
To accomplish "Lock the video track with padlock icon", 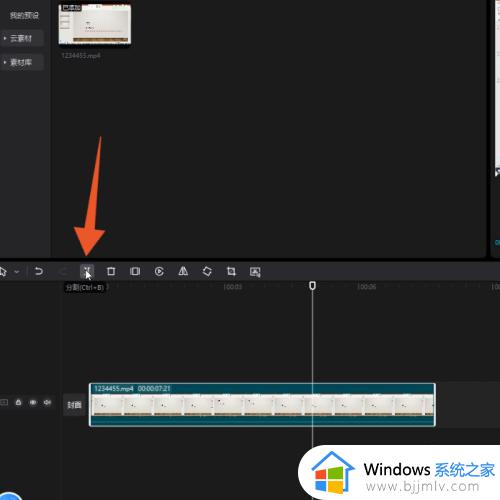I will [19, 402].
